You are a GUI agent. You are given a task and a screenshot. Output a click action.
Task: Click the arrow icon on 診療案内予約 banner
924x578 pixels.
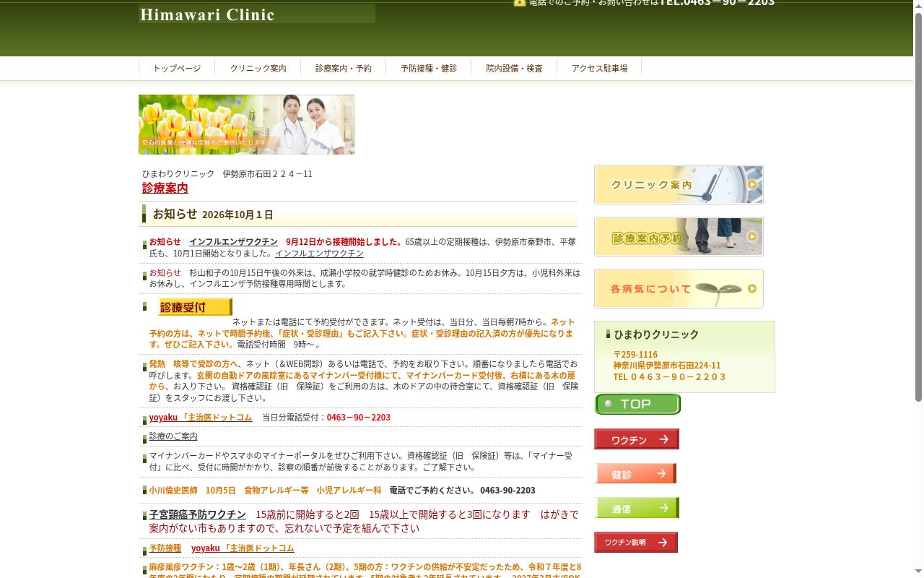click(752, 236)
